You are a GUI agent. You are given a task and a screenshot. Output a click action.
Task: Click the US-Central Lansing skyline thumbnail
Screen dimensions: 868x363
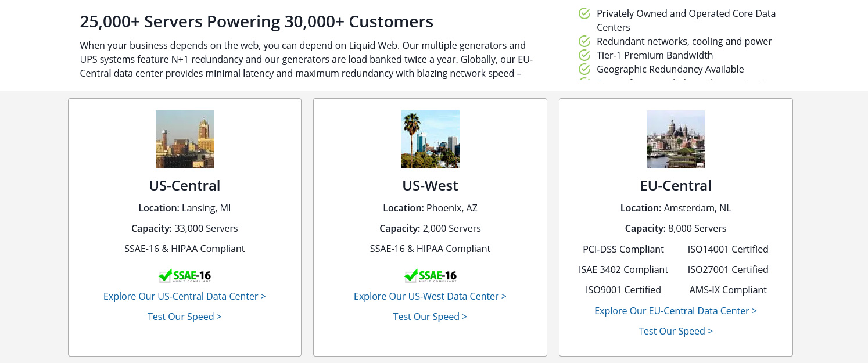184,139
